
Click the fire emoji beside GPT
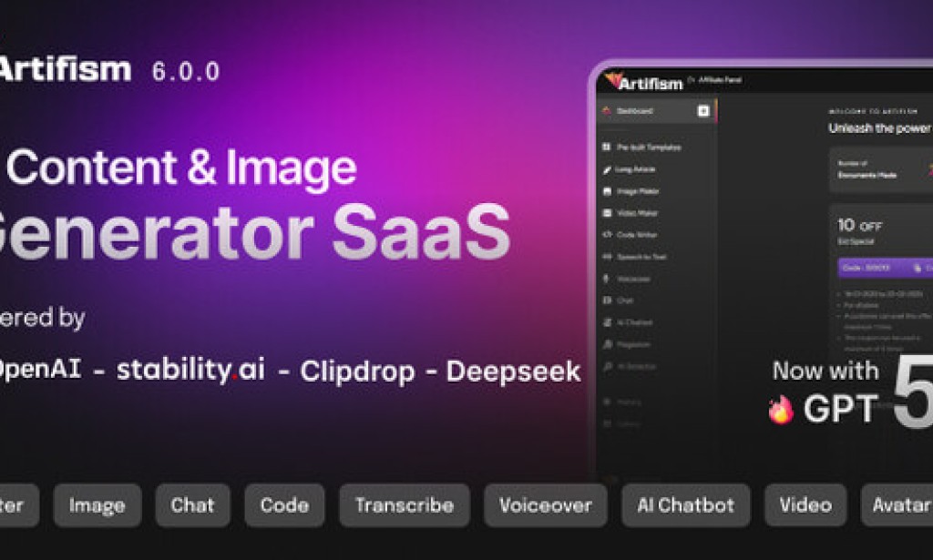tap(780, 410)
